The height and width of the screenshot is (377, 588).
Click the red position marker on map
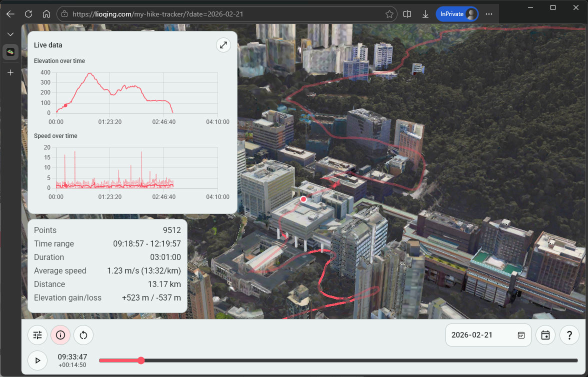pyautogui.click(x=303, y=199)
